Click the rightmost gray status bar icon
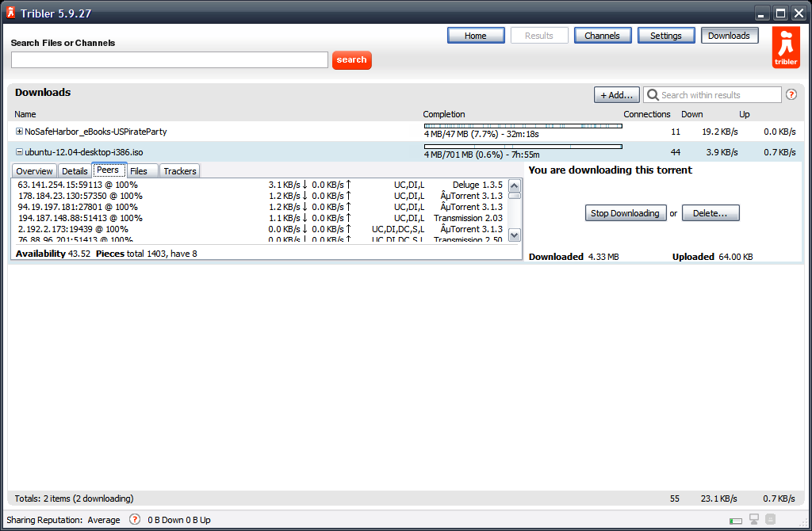Viewport: 812px width, 531px height. (x=771, y=519)
